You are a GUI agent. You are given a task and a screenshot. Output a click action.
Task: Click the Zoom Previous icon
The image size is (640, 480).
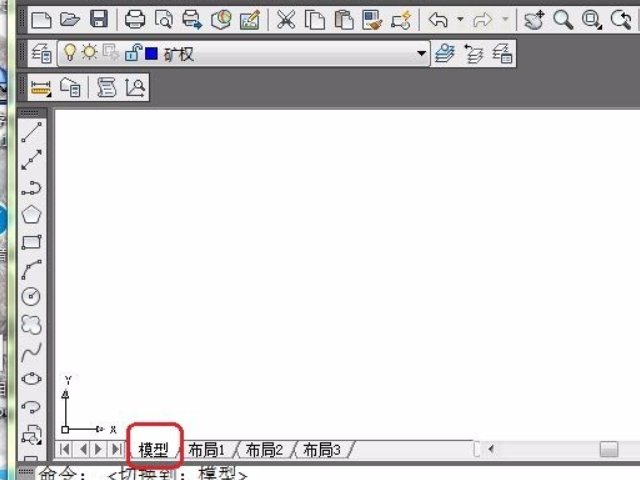621,19
